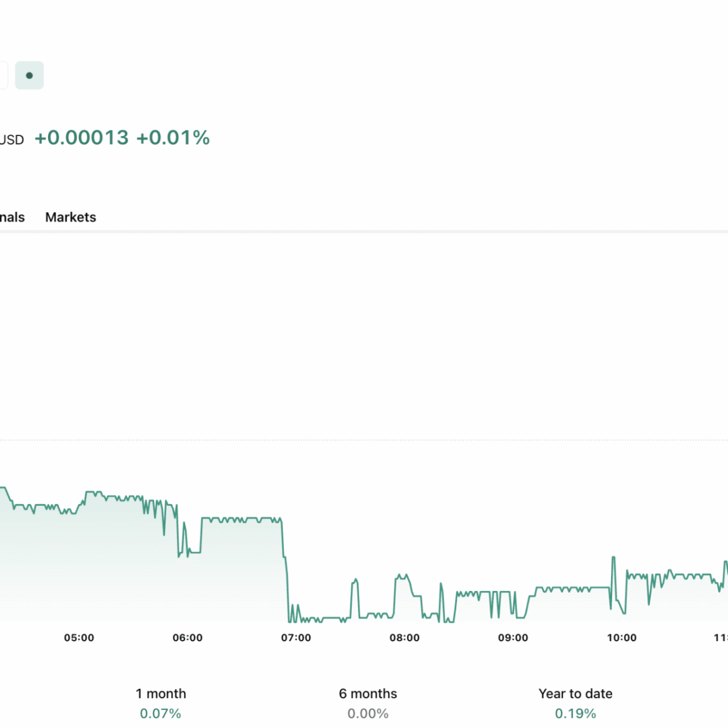Select the Year to date performance period
Screen dimensions: 728x728
(575, 693)
